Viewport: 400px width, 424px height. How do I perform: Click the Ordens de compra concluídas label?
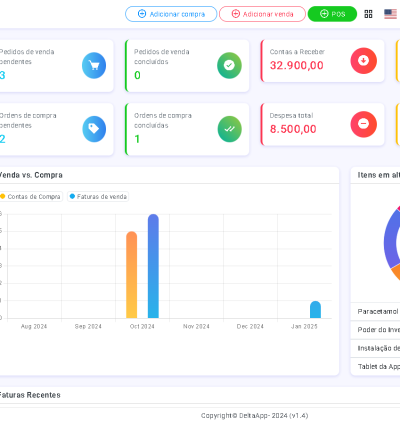click(163, 120)
